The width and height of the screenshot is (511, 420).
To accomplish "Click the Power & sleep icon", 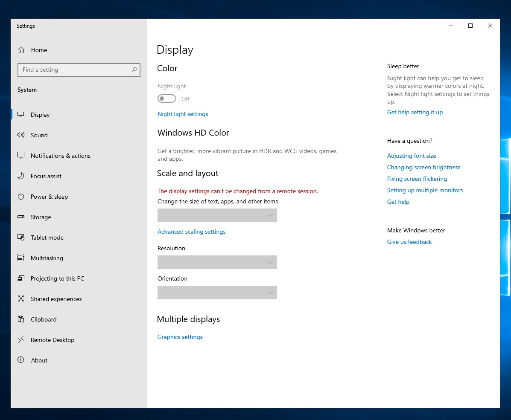I will pos(21,196).
